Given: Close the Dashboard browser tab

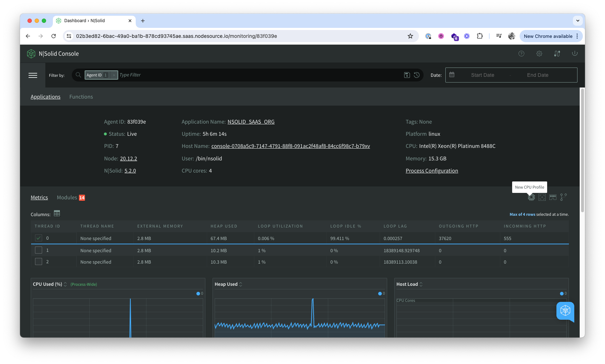Looking at the screenshot, I should (x=130, y=21).
